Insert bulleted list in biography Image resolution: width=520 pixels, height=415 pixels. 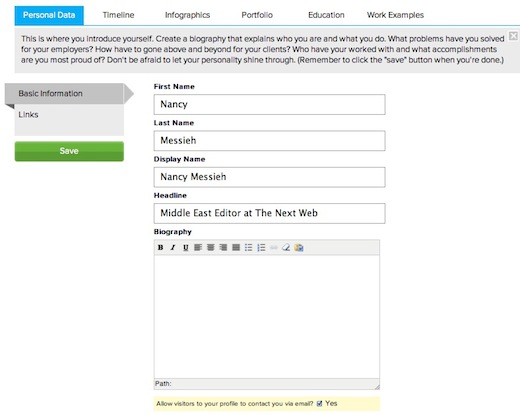click(x=249, y=247)
